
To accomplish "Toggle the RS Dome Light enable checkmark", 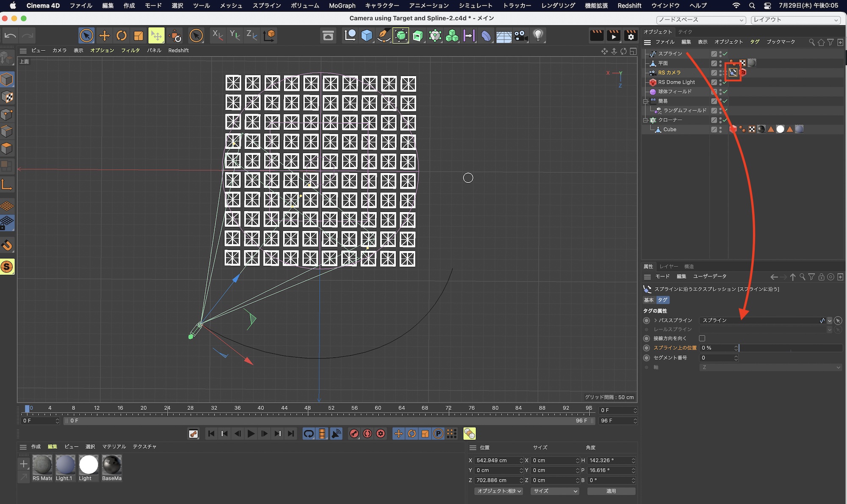I will [725, 82].
